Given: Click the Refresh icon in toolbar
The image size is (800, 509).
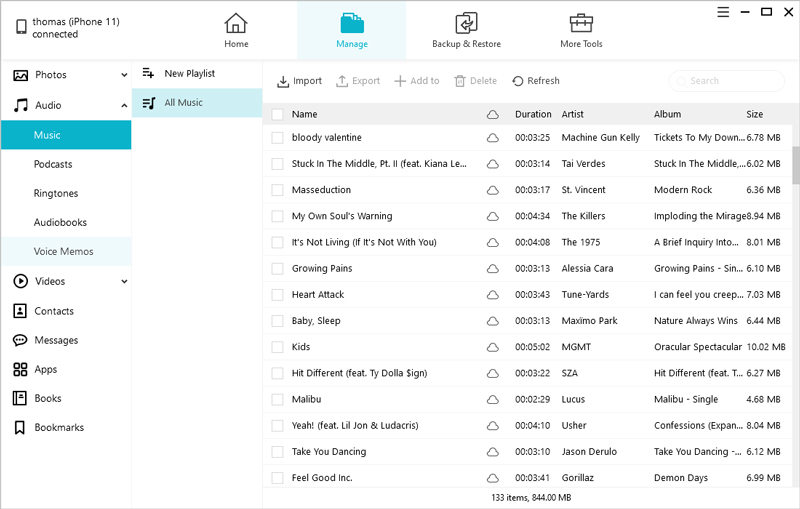Looking at the screenshot, I should 517,81.
